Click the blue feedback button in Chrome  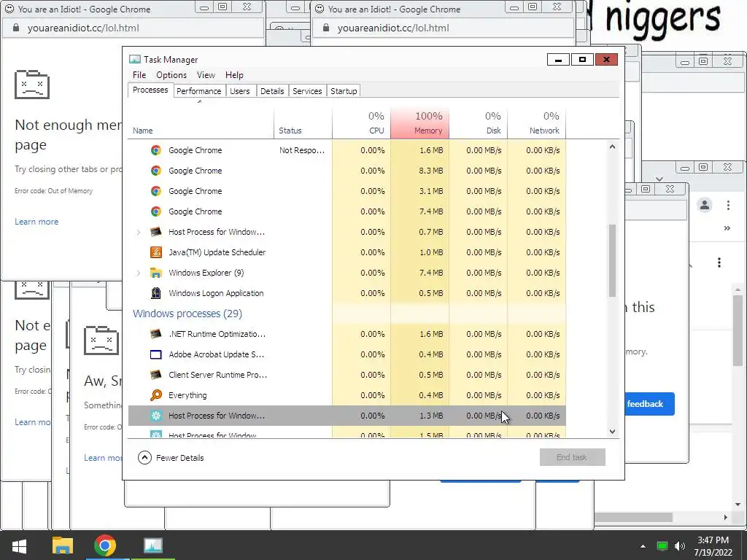(x=649, y=404)
